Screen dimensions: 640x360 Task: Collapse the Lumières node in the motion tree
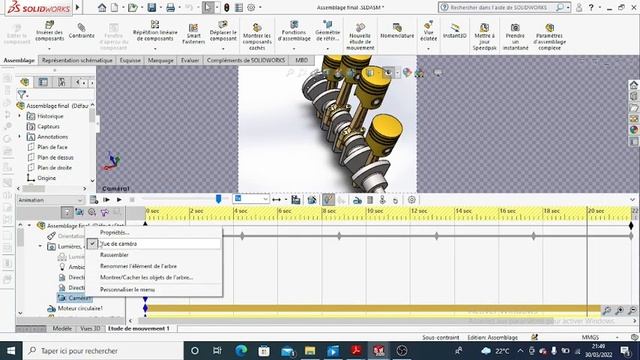40,246
